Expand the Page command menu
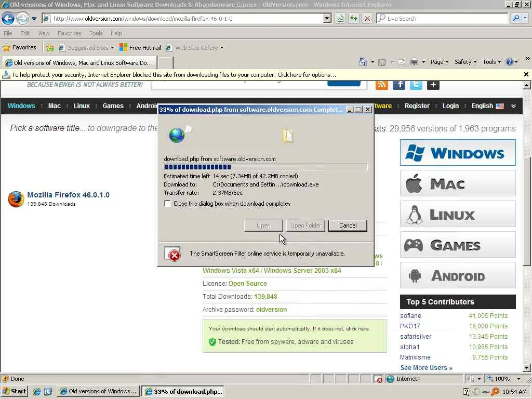The height and width of the screenshot is (399, 532). 440,62
